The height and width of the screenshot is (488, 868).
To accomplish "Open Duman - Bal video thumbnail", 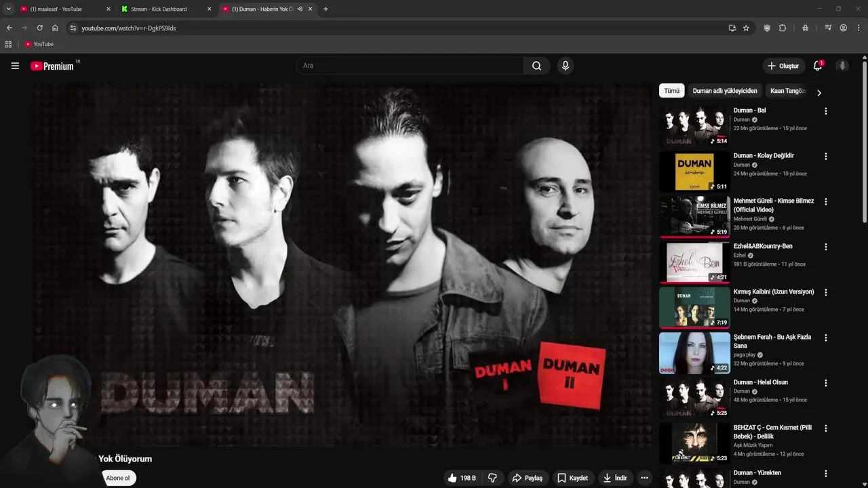I will [x=694, y=126].
